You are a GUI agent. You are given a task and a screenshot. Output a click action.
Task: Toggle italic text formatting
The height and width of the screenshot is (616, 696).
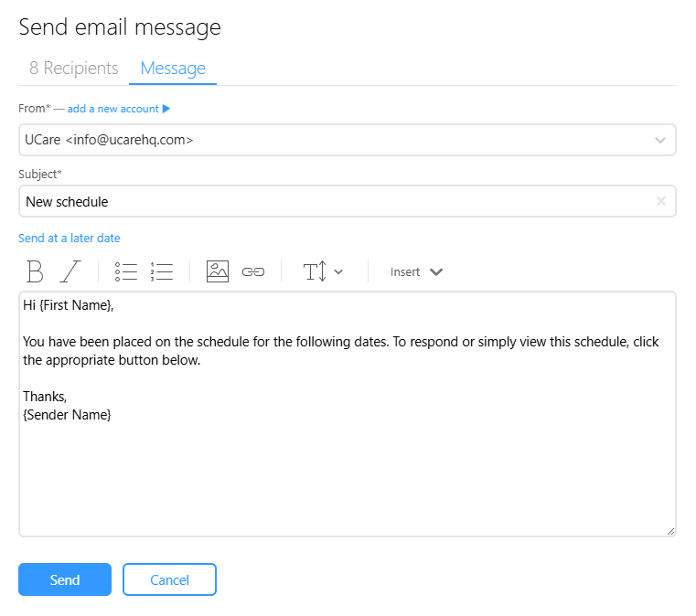70,271
